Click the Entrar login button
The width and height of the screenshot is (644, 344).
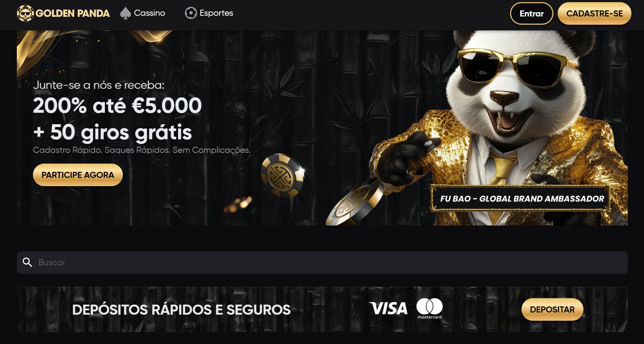click(532, 14)
